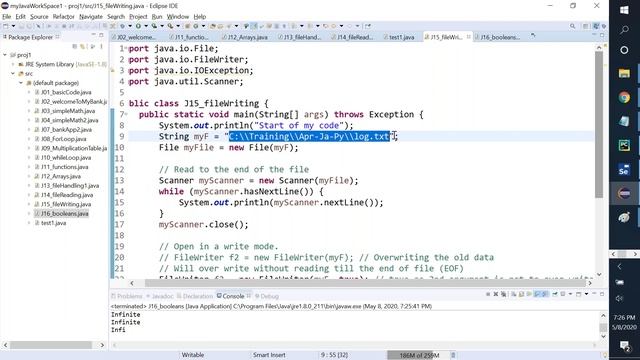
Task: Click Collapse All in Package Explorer
Action: point(75,46)
